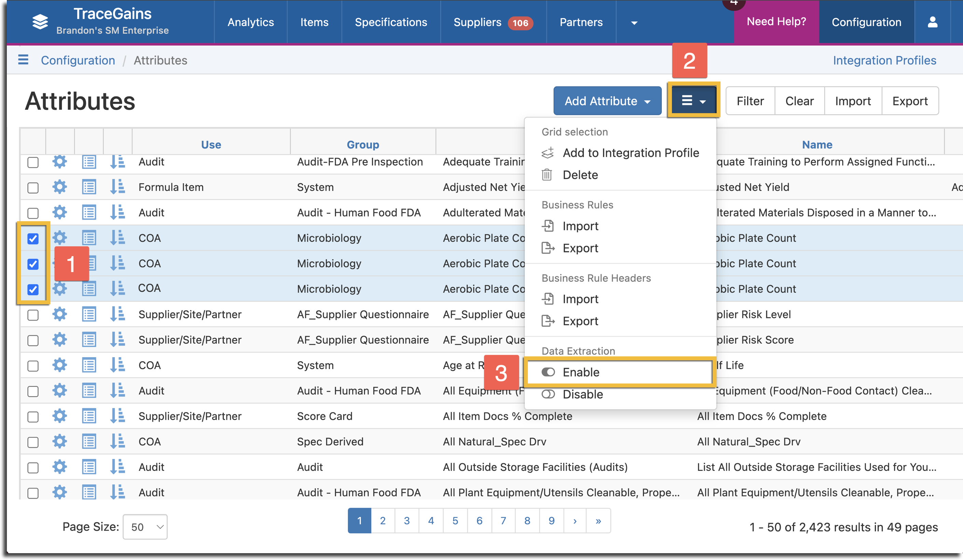Click gear icon in Audit-FDA Pre Inspection row

[60, 162]
